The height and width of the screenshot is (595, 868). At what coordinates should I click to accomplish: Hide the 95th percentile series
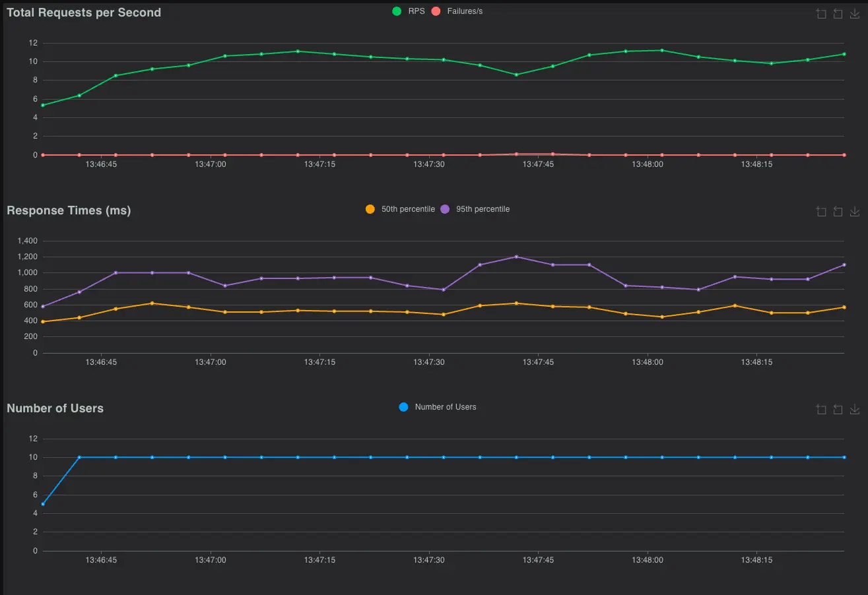[x=475, y=209]
